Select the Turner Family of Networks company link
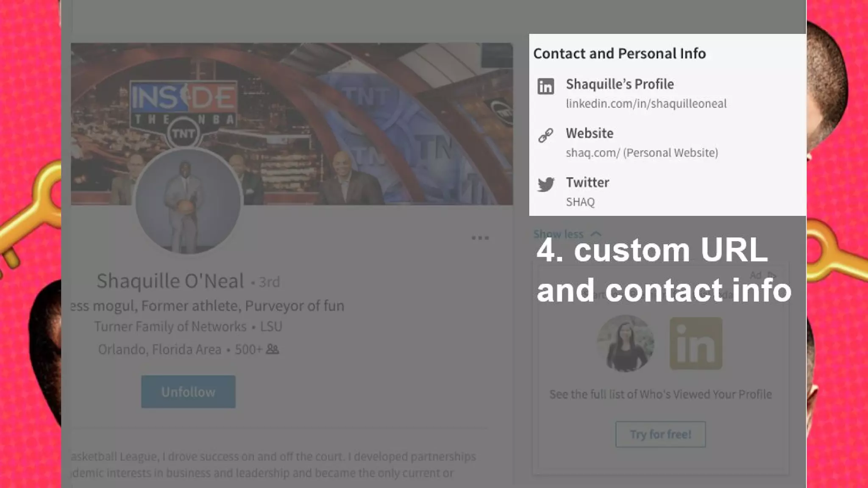 pyautogui.click(x=170, y=327)
